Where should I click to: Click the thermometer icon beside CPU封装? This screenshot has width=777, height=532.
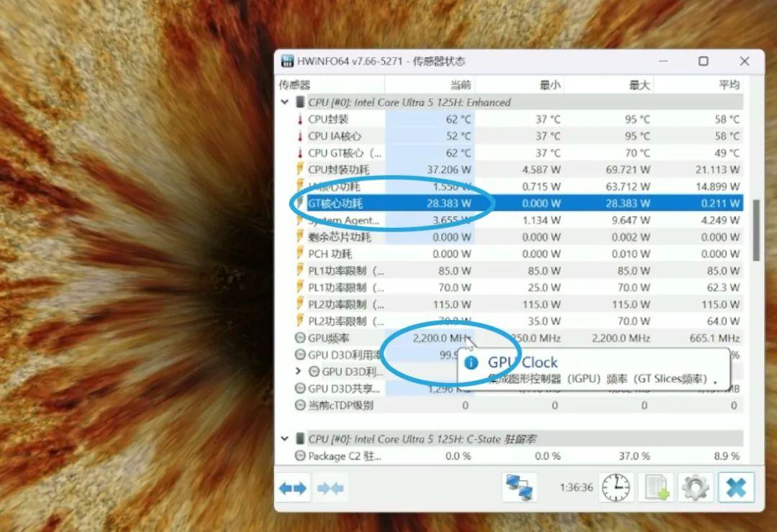pyautogui.click(x=300, y=119)
